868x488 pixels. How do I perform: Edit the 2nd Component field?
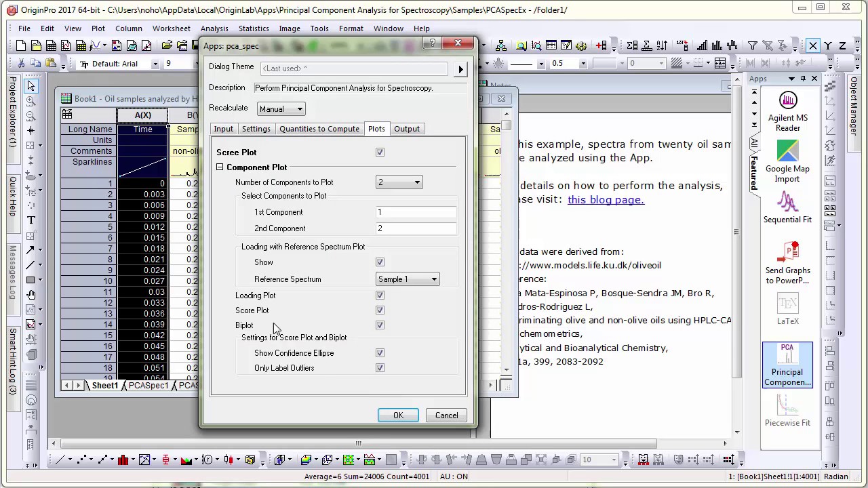point(416,228)
